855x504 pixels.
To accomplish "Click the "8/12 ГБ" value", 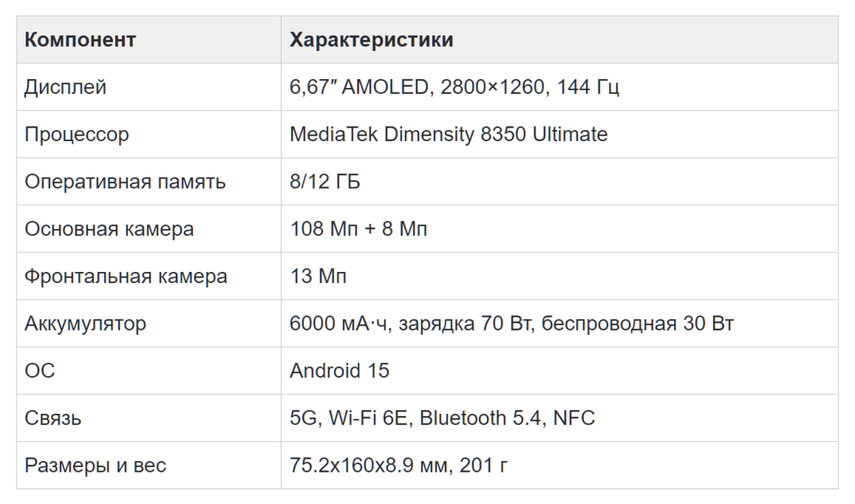I will tap(325, 182).
